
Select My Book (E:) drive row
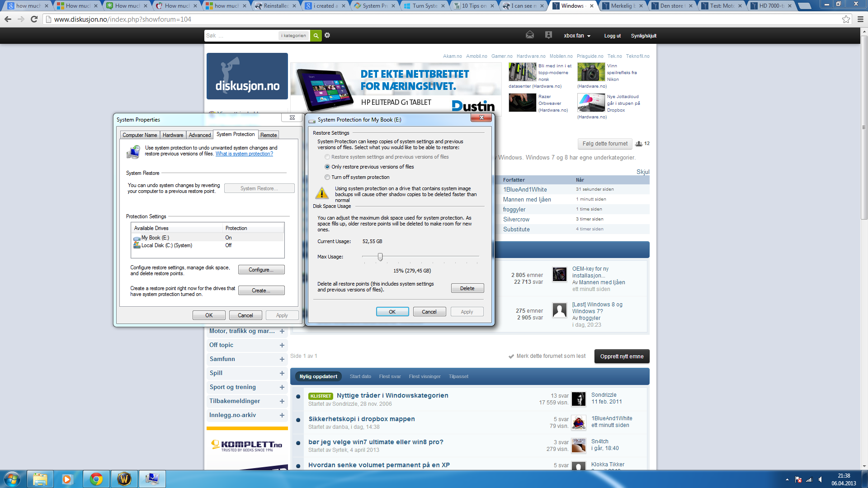click(208, 238)
